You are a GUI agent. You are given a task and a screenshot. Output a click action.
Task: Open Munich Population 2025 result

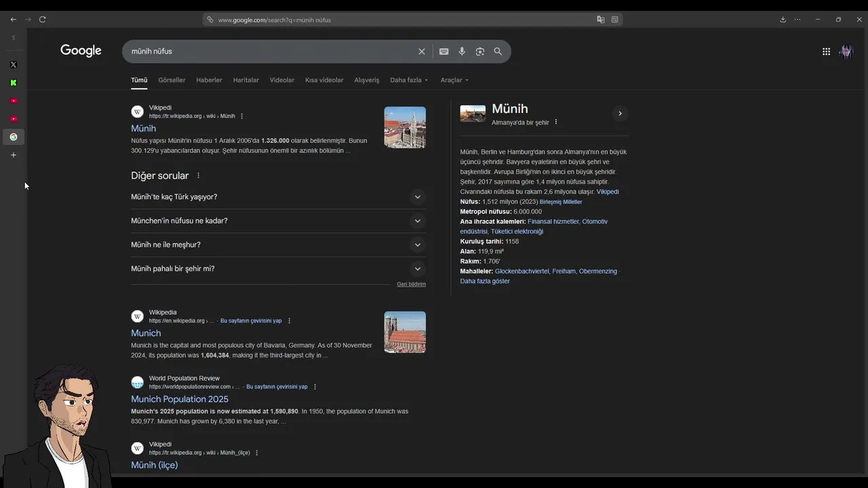180,399
